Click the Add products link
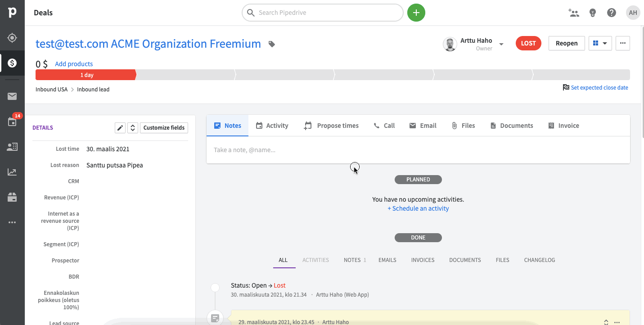Viewport: 644px width, 325px height. pyautogui.click(x=74, y=64)
